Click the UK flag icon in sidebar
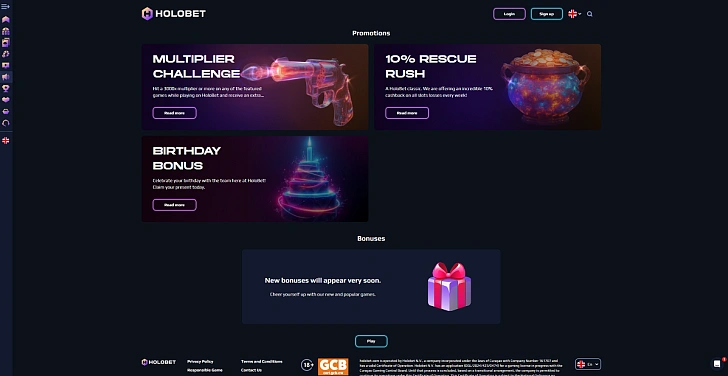Image resolution: width=728 pixels, height=376 pixels. tap(6, 140)
